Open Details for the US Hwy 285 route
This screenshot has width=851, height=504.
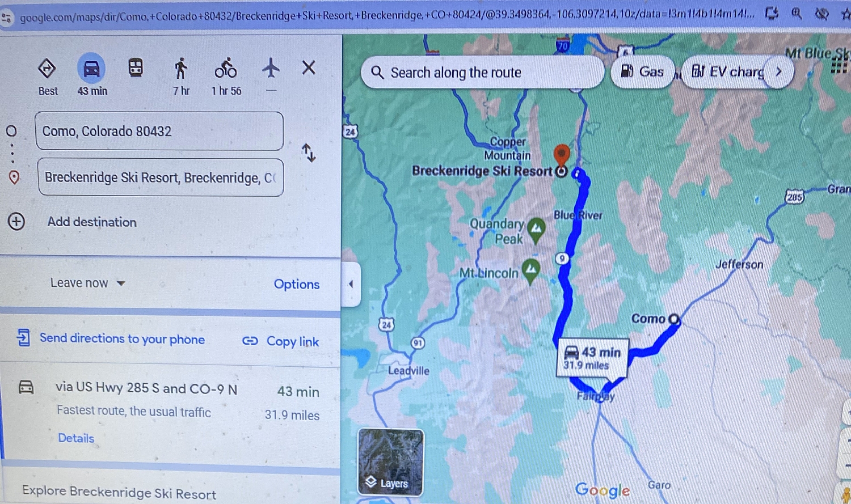coord(76,438)
